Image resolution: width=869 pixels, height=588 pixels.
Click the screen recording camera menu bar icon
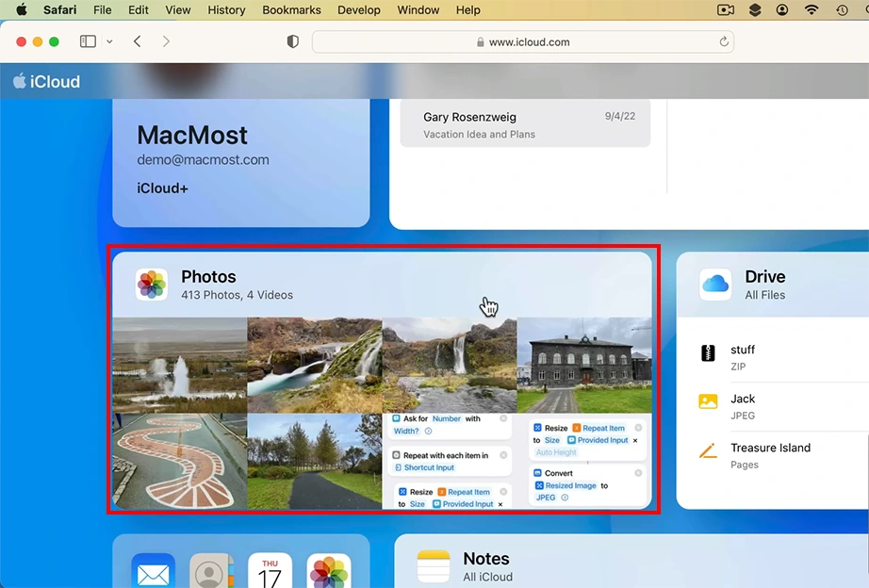click(x=726, y=10)
